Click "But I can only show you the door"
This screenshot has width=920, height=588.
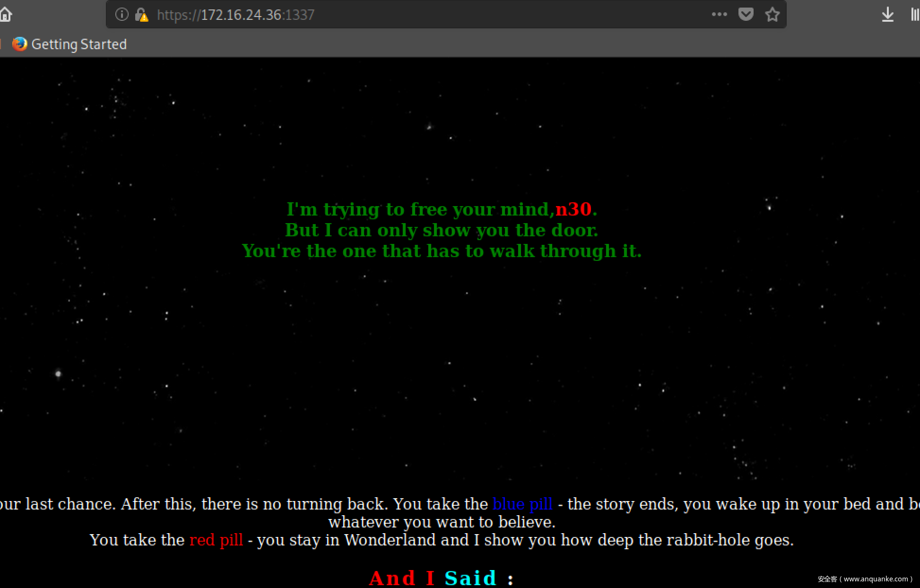pos(441,230)
